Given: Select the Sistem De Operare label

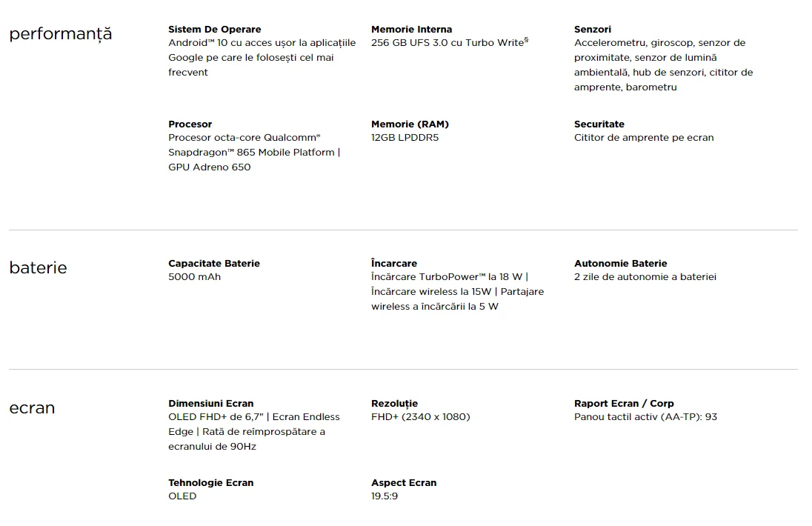Looking at the screenshot, I should pos(214,30).
